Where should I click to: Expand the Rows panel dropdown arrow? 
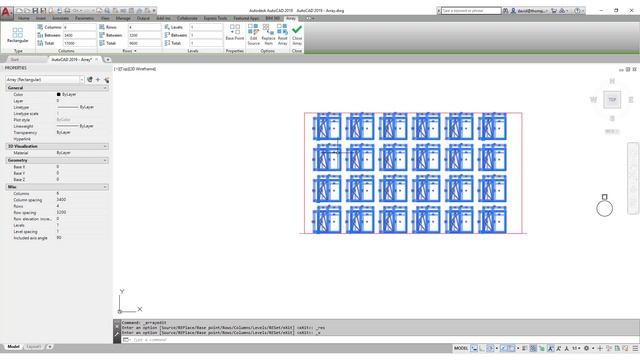coord(135,51)
